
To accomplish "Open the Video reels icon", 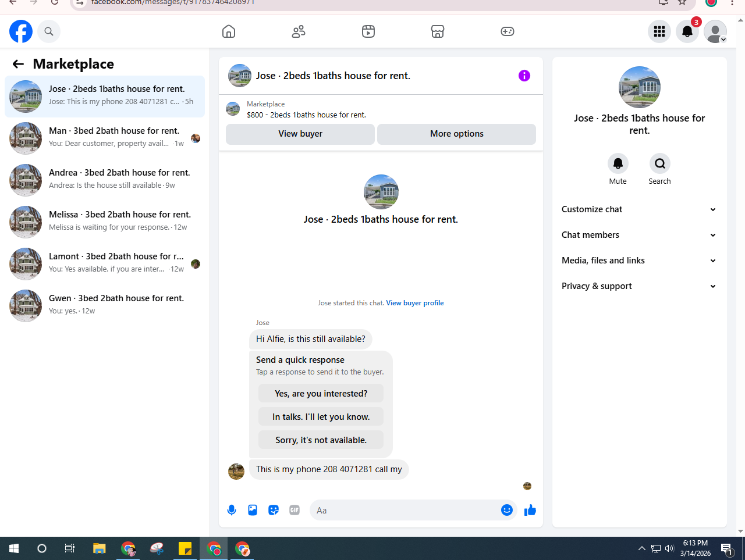I will (x=368, y=31).
